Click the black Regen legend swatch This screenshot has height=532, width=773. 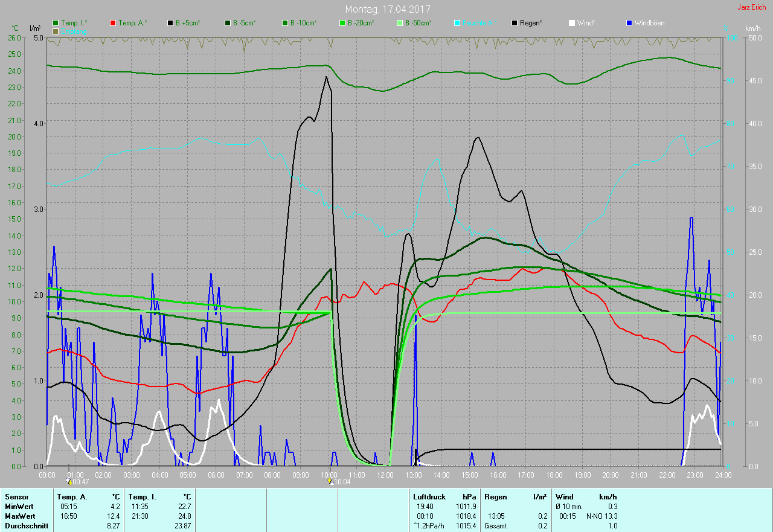coord(514,23)
